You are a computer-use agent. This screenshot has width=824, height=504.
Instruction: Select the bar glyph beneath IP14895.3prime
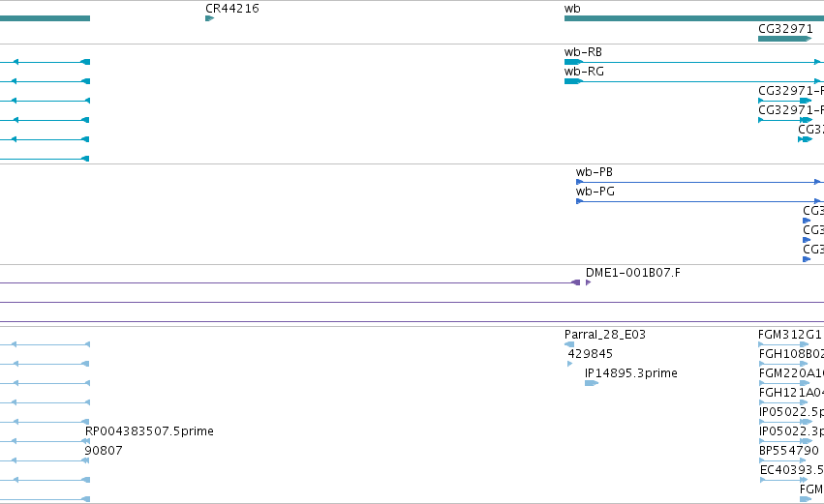click(x=592, y=383)
